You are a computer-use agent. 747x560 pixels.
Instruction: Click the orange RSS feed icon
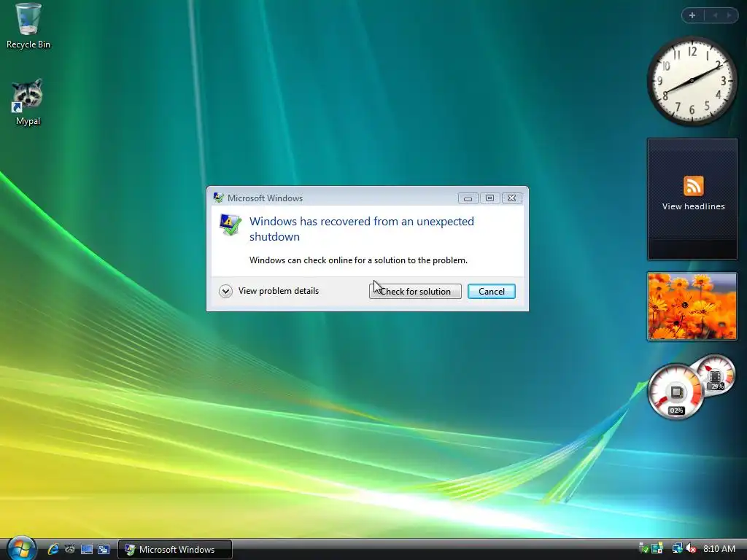[x=693, y=186]
